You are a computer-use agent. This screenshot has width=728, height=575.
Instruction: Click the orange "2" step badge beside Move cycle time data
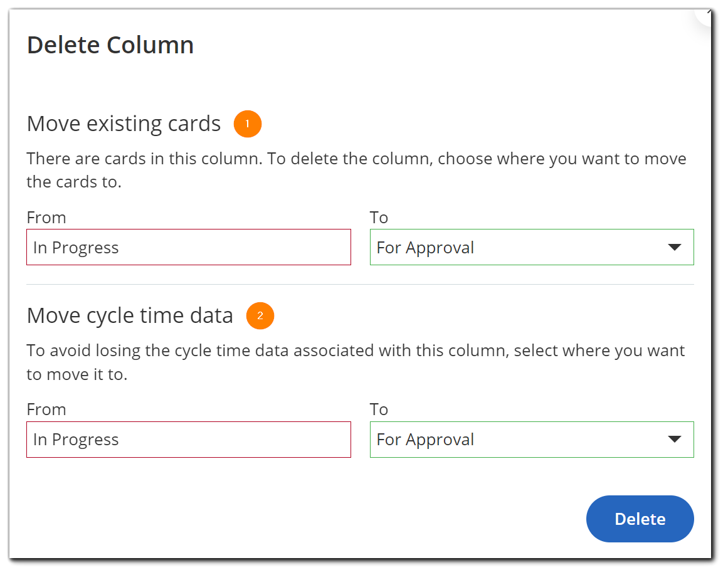click(x=260, y=316)
